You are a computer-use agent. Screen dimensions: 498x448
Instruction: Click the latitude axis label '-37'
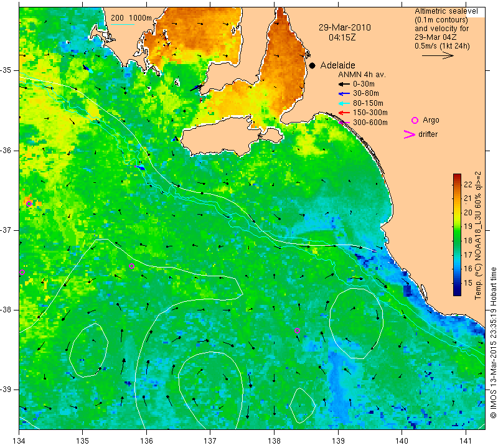6,230
